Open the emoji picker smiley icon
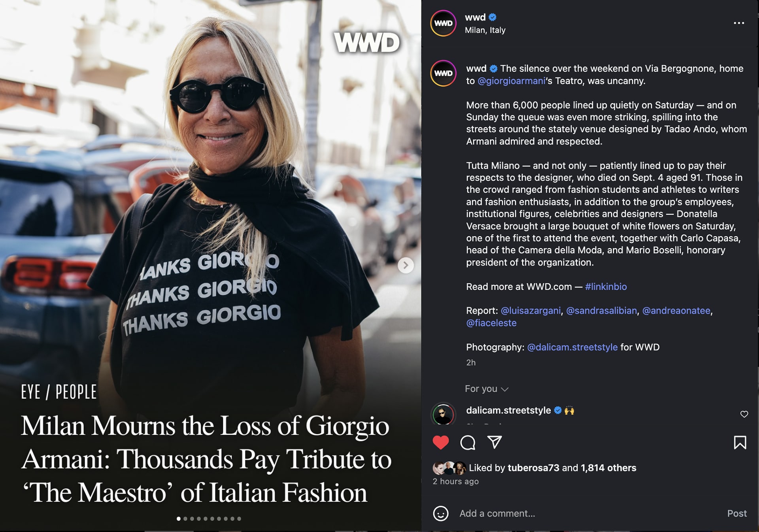Screen dimensions: 759x532 (x=441, y=513)
